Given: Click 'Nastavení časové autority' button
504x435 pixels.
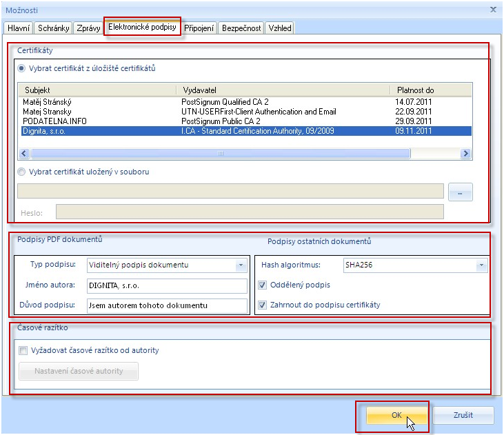Looking at the screenshot, I should tap(79, 371).
